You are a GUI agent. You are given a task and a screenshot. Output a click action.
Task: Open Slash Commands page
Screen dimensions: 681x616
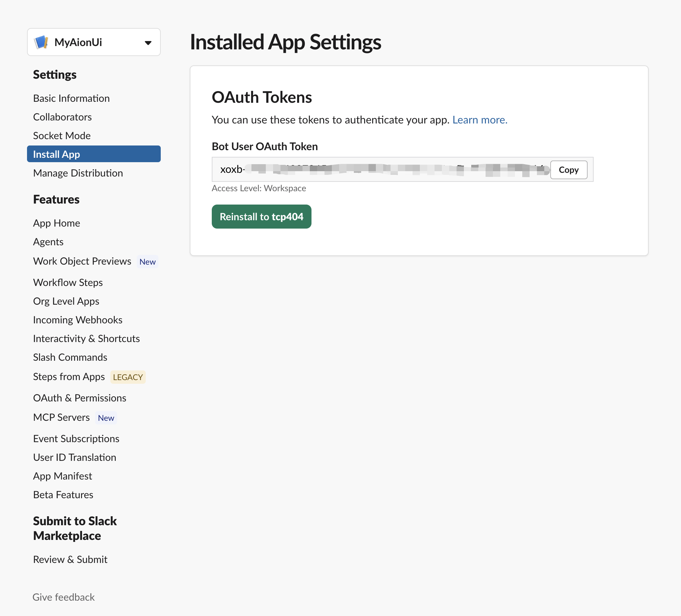[70, 357]
